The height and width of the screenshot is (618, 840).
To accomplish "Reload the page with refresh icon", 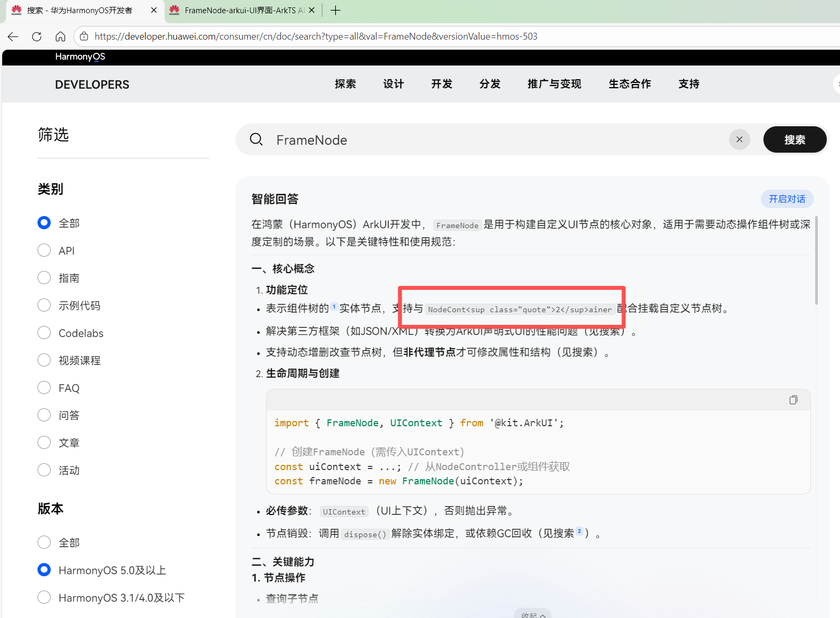I will point(36,36).
